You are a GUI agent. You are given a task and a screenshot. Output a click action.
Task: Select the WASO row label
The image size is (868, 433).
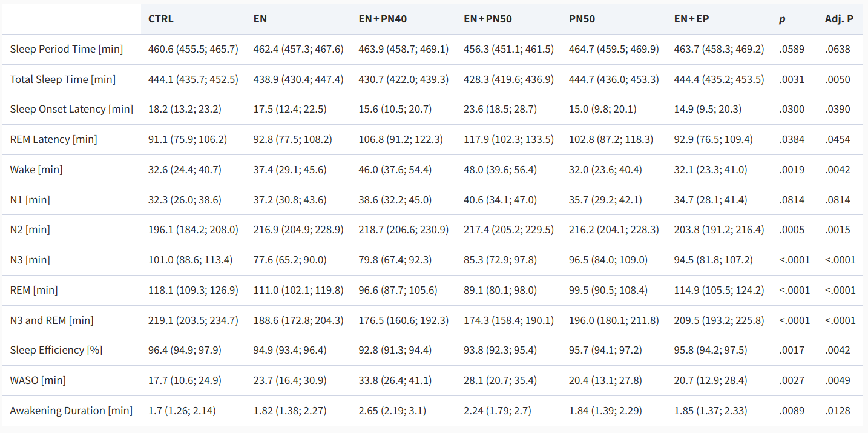coord(38,380)
